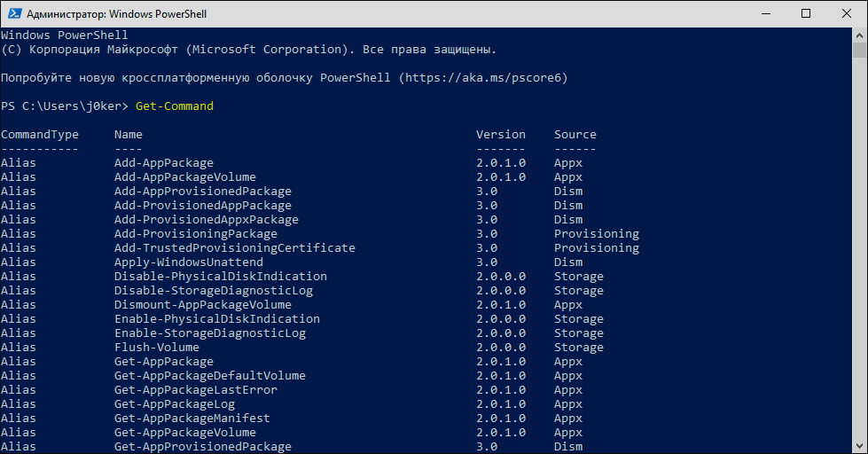This screenshot has height=454, width=868.
Task: Minimize the PowerShell window
Action: (764, 14)
